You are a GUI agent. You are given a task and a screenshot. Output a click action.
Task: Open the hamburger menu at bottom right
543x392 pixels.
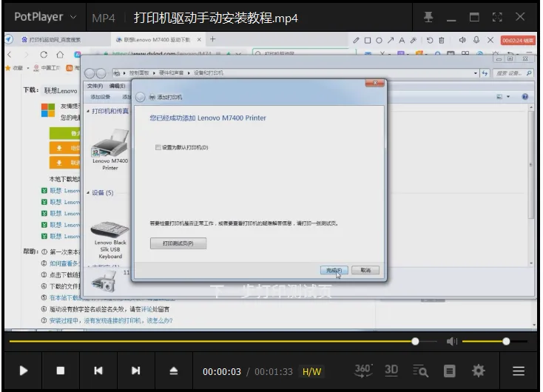519,371
